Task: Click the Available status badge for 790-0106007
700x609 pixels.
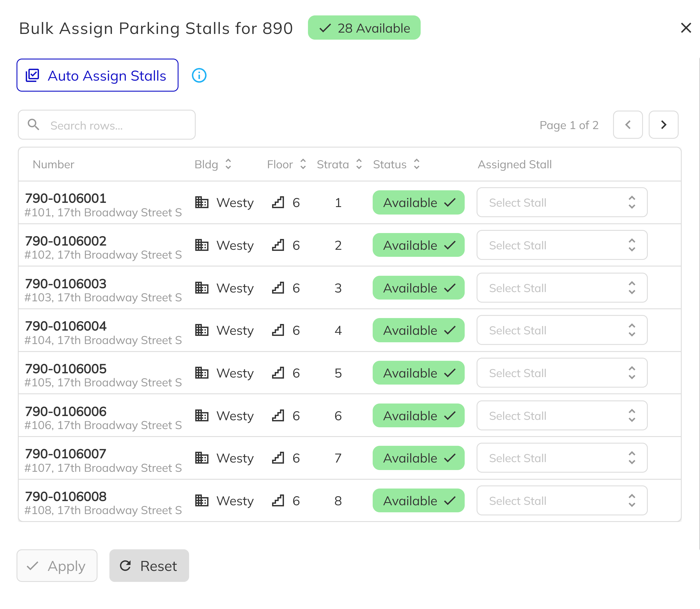Action: (418, 458)
